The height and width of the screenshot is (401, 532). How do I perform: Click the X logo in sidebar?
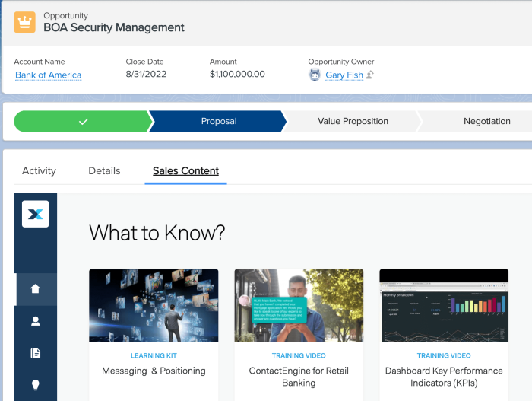tap(35, 214)
